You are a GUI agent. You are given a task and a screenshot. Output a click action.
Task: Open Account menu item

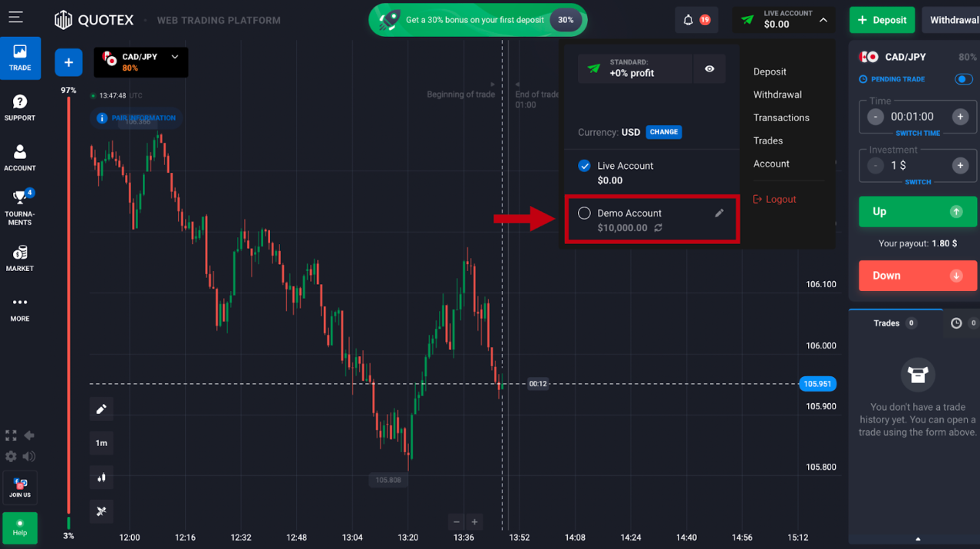coord(771,164)
